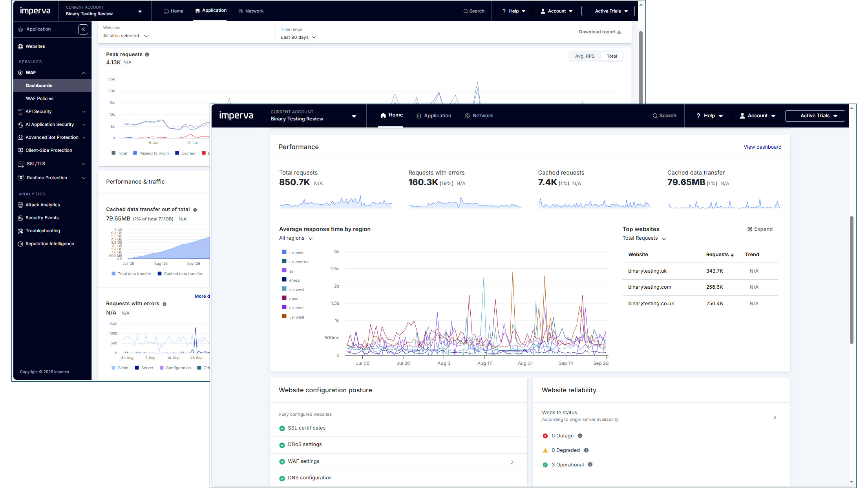Click the Security Events icon
The width and height of the screenshot is (868, 488).
point(20,218)
